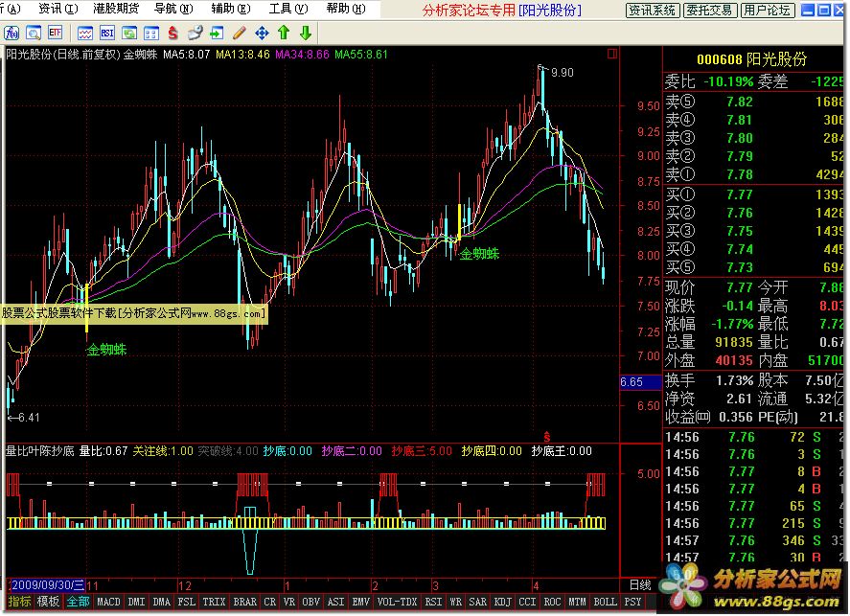Switch to DMI indicator tab

[x=137, y=602]
